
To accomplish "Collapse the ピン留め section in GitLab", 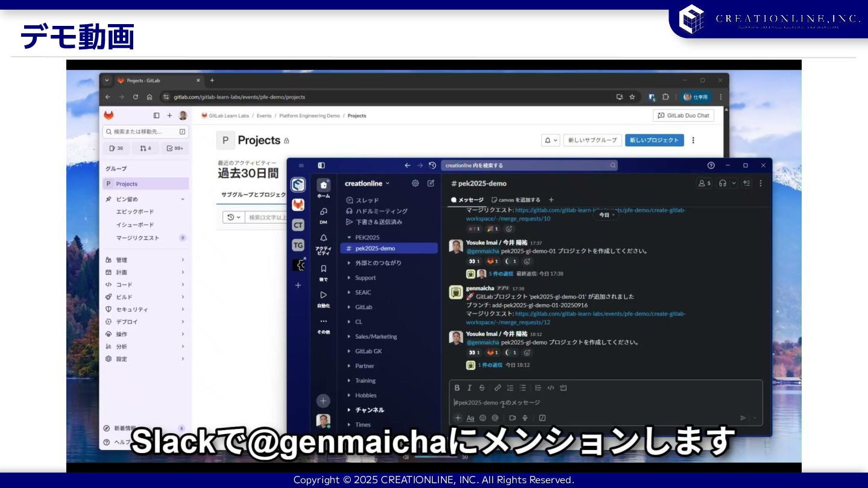I will [x=183, y=199].
